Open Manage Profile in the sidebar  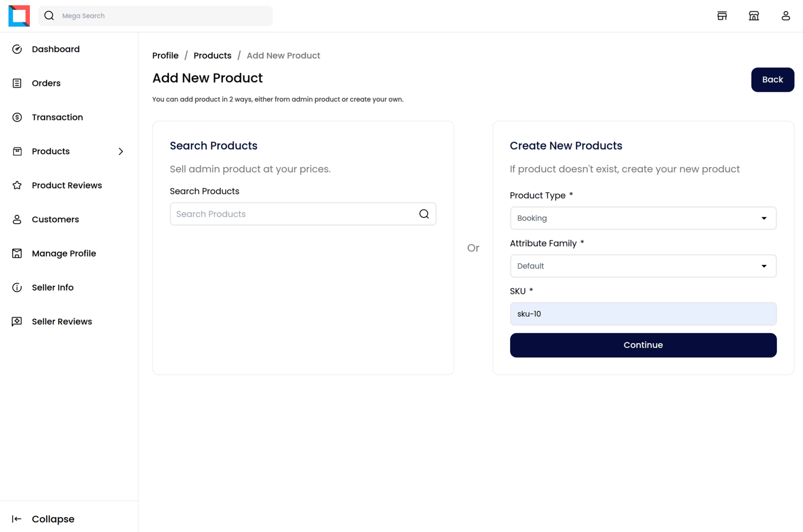pos(64,253)
